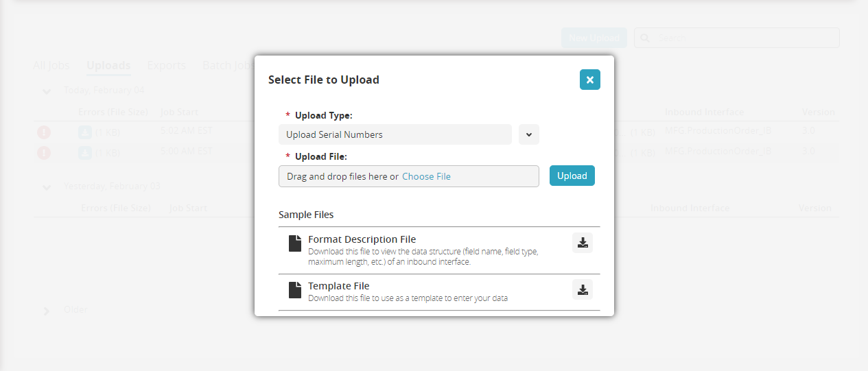This screenshot has height=371, width=868.
Task: Click the Template File document icon
Action: tap(294, 290)
